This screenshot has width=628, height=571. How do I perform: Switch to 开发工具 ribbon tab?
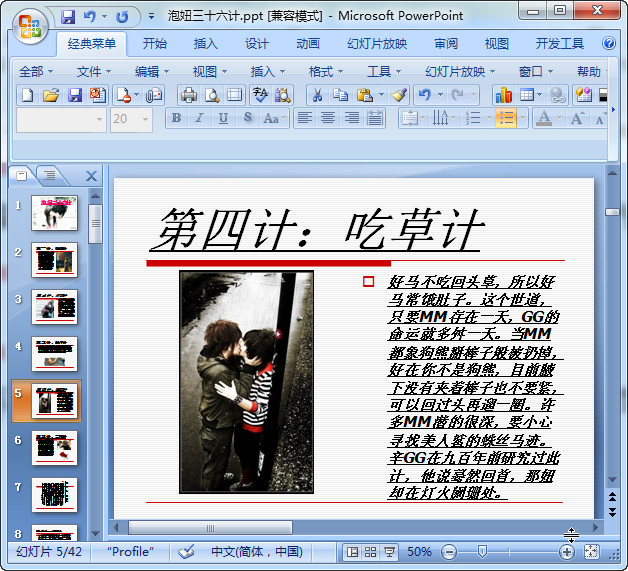(560, 43)
